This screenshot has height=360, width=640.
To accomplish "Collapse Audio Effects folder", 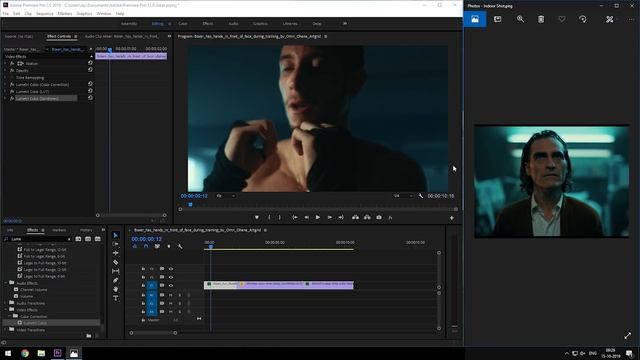I will tap(6, 282).
